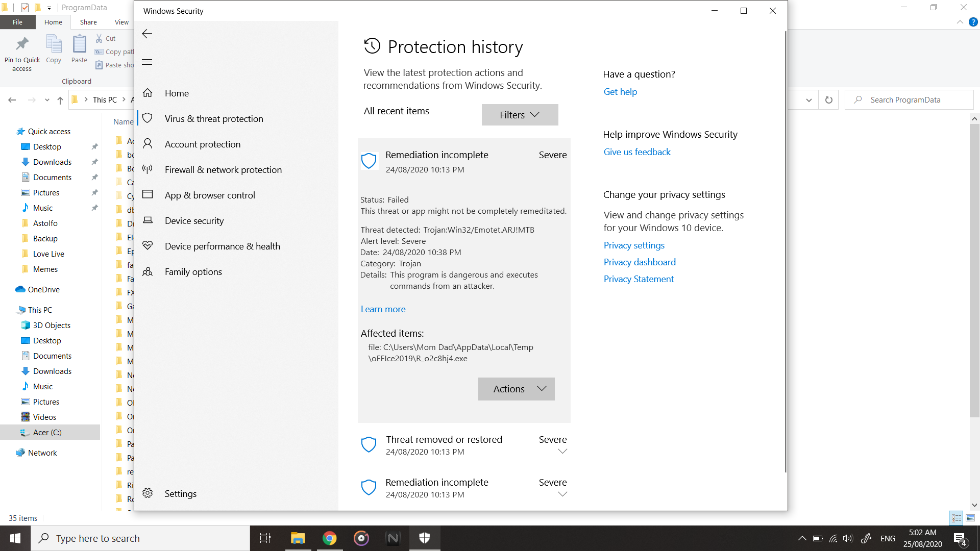This screenshot has height=551, width=980.
Task: Go to Family options page
Action: coord(193,272)
